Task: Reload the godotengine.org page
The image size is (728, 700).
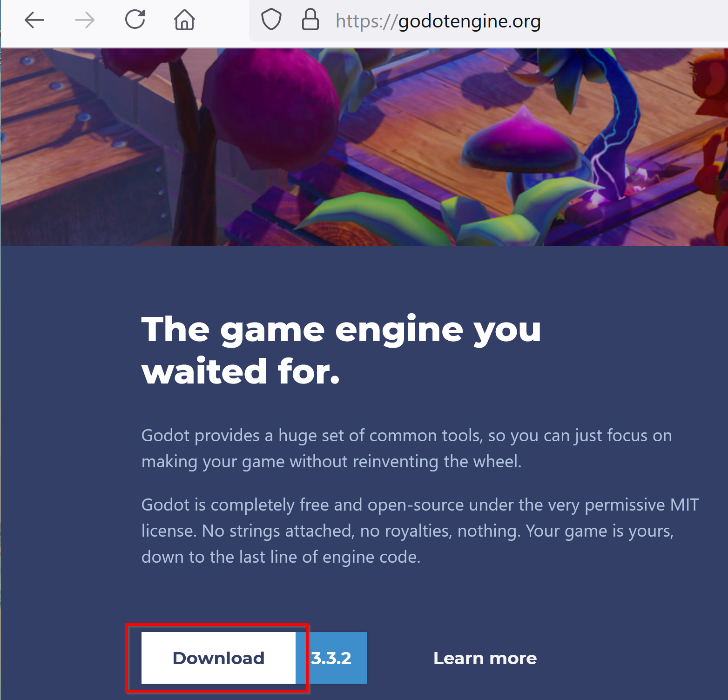Action: pyautogui.click(x=135, y=20)
